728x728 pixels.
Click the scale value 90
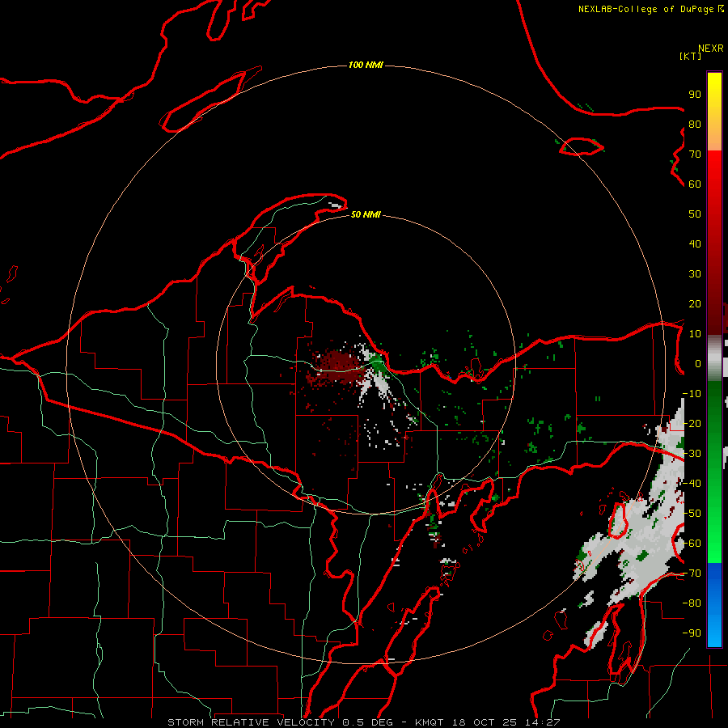coord(695,95)
